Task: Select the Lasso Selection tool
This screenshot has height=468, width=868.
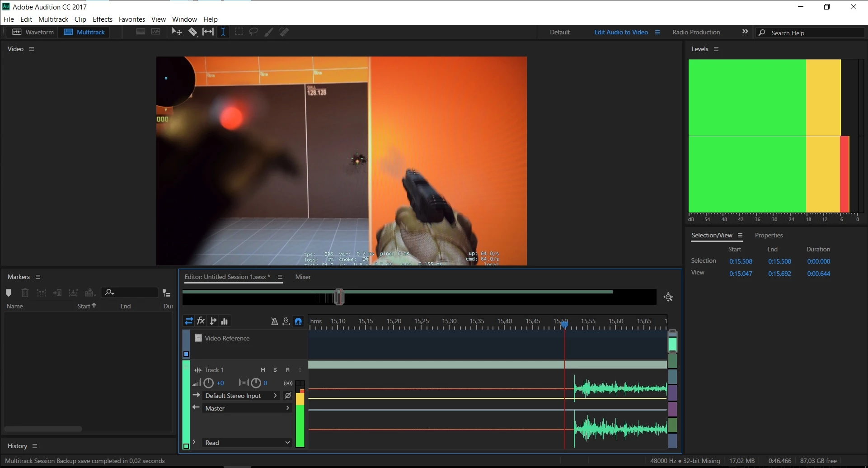Action: click(x=253, y=32)
